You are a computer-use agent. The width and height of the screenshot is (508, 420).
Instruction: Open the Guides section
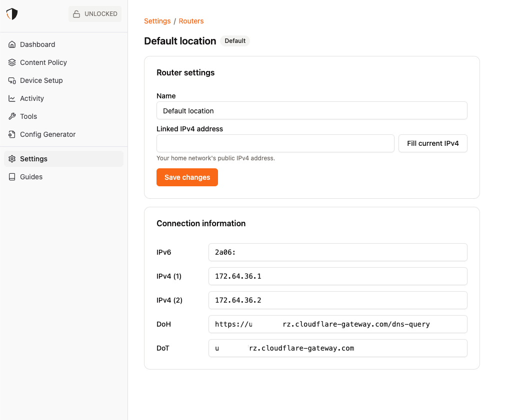point(64,177)
